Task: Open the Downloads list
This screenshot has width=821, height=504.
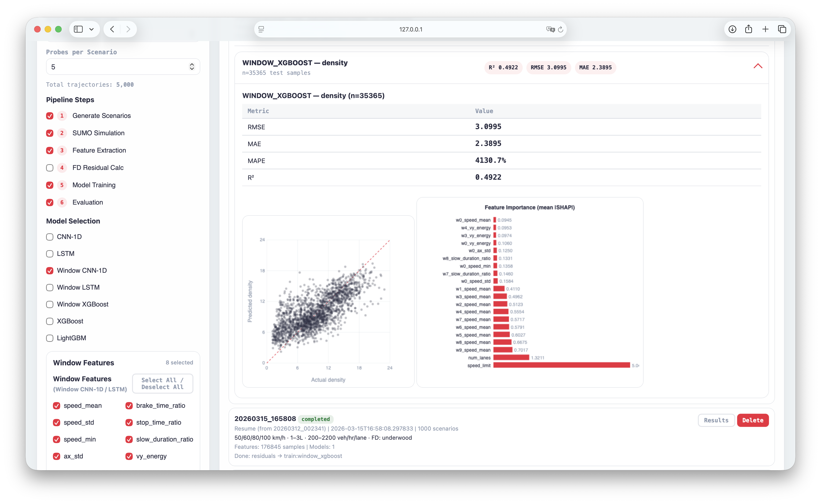Action: click(732, 29)
